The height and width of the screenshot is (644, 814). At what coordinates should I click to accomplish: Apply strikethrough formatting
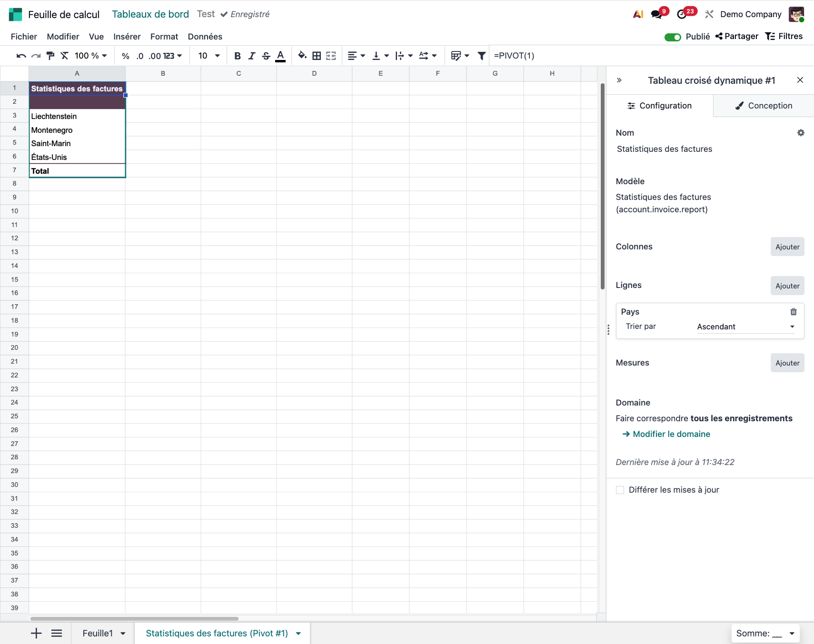pos(266,56)
